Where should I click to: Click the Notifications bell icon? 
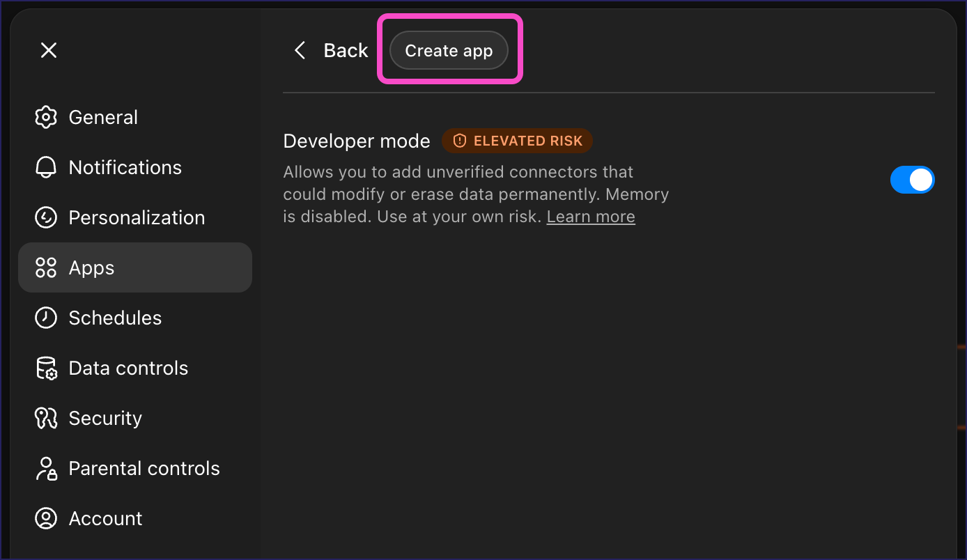tap(45, 167)
